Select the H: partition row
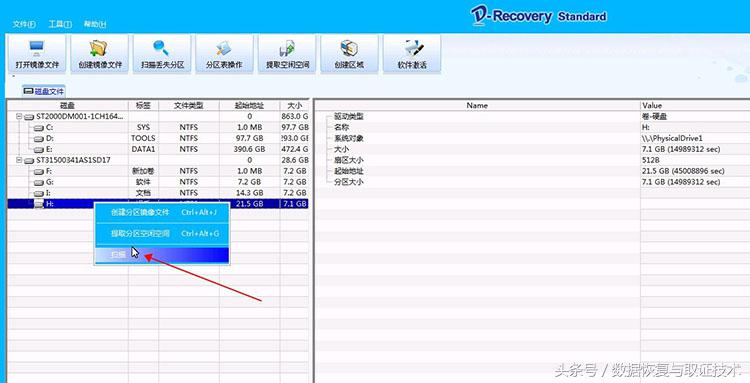The width and height of the screenshot is (750, 383). point(158,204)
